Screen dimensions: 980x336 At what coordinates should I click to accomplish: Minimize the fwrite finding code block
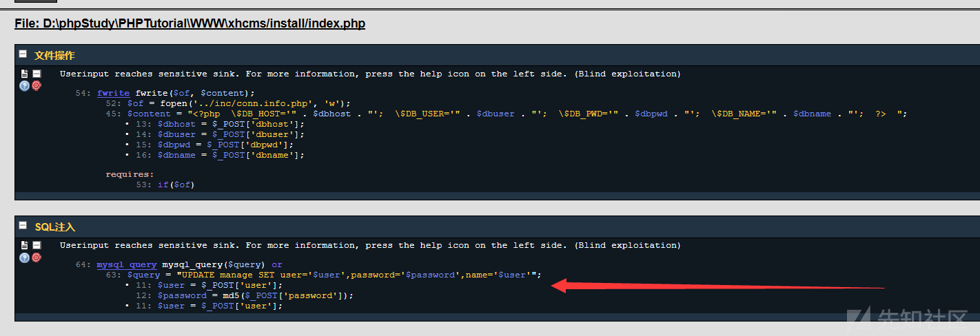37,74
